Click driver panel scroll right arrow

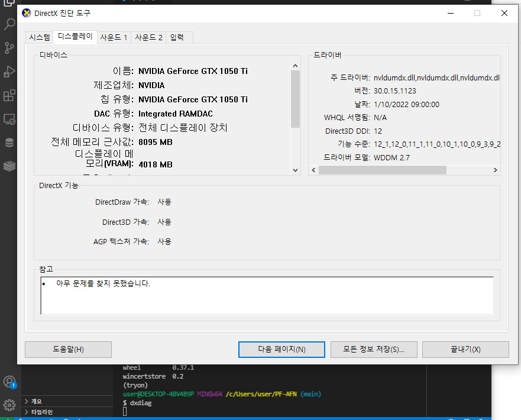point(496,170)
